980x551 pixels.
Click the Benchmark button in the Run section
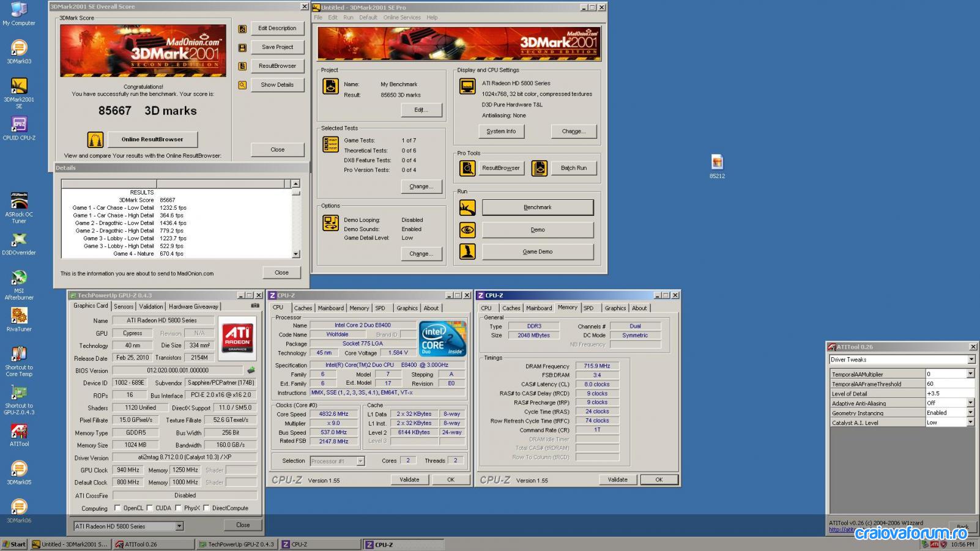(x=538, y=207)
